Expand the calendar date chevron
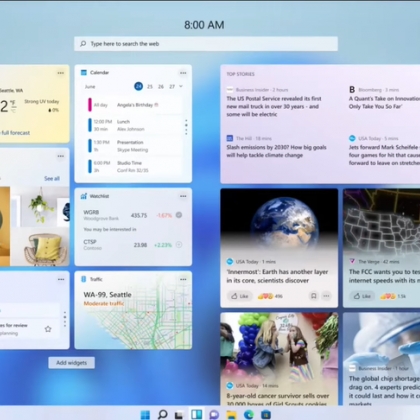The image size is (420, 420). click(x=181, y=86)
